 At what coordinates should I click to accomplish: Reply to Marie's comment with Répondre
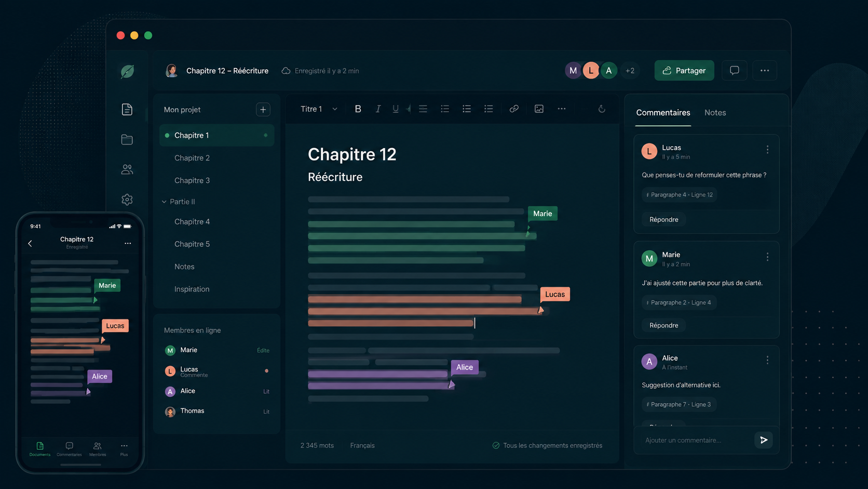(x=663, y=325)
